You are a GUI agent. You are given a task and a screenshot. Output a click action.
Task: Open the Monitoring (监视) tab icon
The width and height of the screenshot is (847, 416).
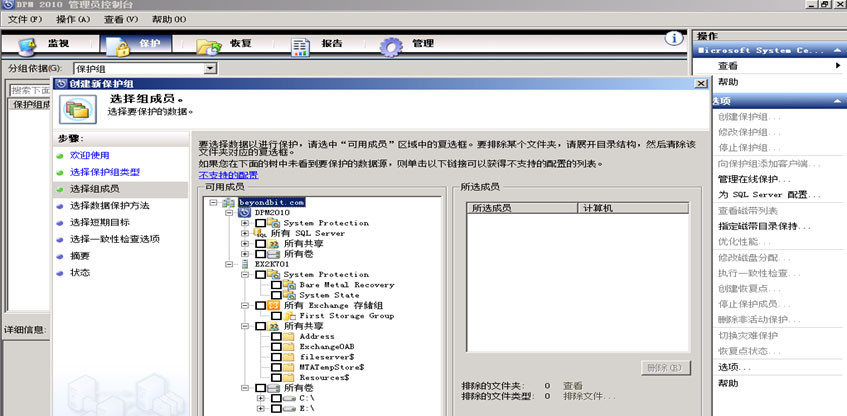click(26, 45)
